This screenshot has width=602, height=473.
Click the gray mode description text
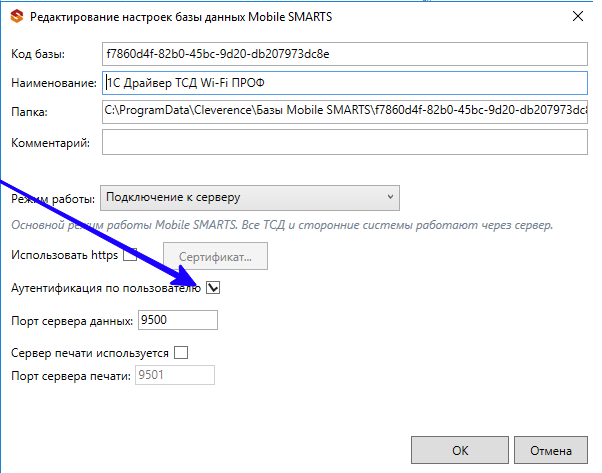(x=282, y=225)
